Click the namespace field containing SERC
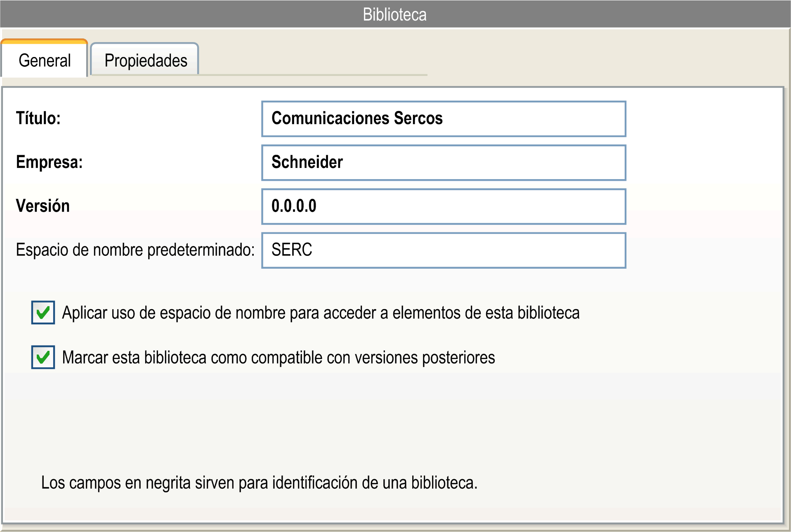The width and height of the screenshot is (791, 532). (x=444, y=251)
